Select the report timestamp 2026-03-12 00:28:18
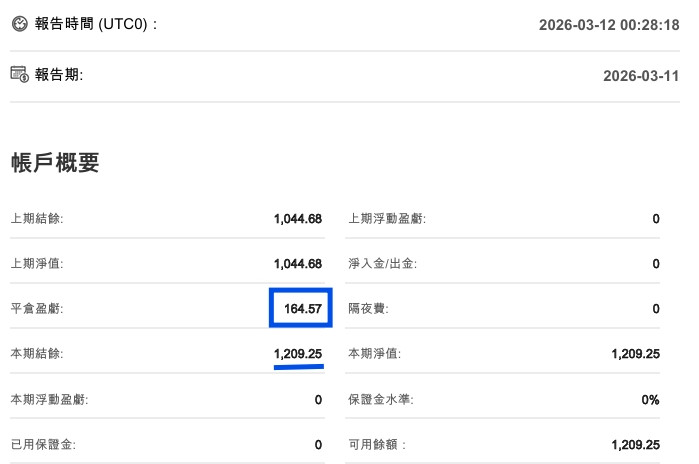The image size is (699, 464). tap(610, 23)
